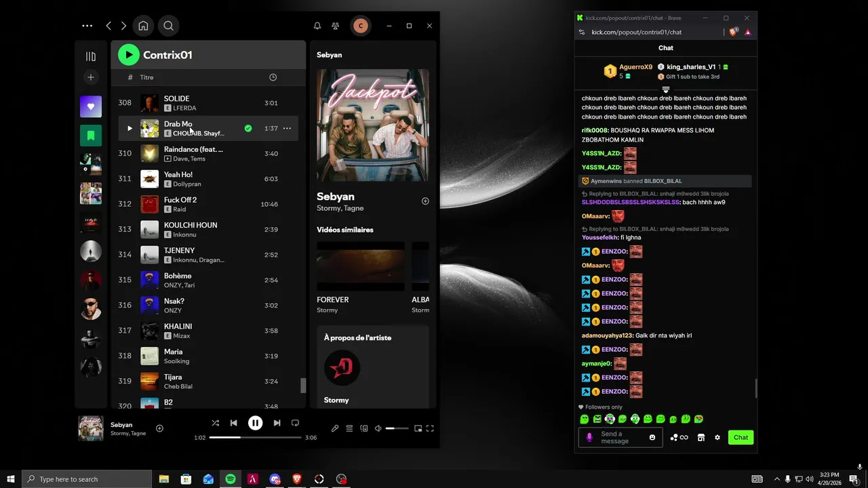The image size is (868, 488).
Task: Open the Cheb Bilal artist link
Action: coord(178,386)
